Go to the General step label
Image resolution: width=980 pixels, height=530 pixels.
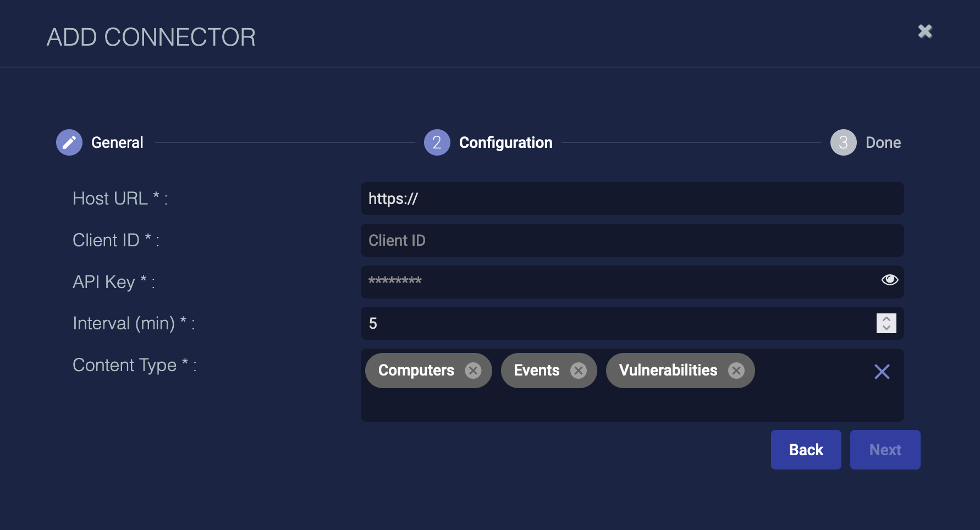point(117,143)
